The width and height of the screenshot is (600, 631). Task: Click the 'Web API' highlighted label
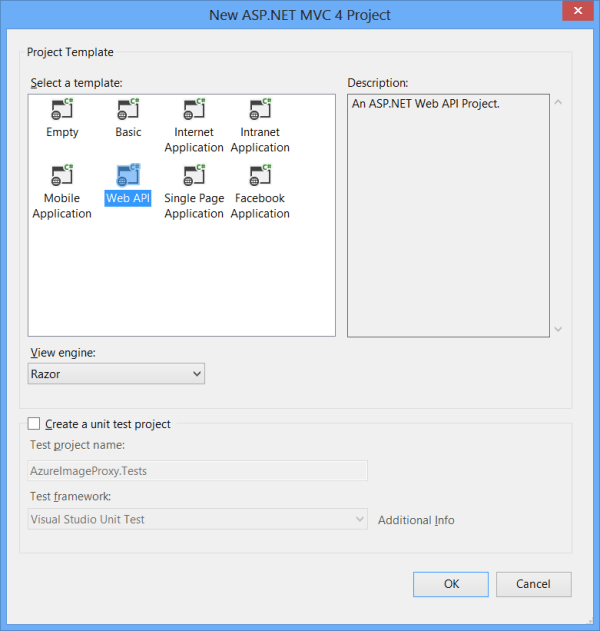tap(128, 198)
